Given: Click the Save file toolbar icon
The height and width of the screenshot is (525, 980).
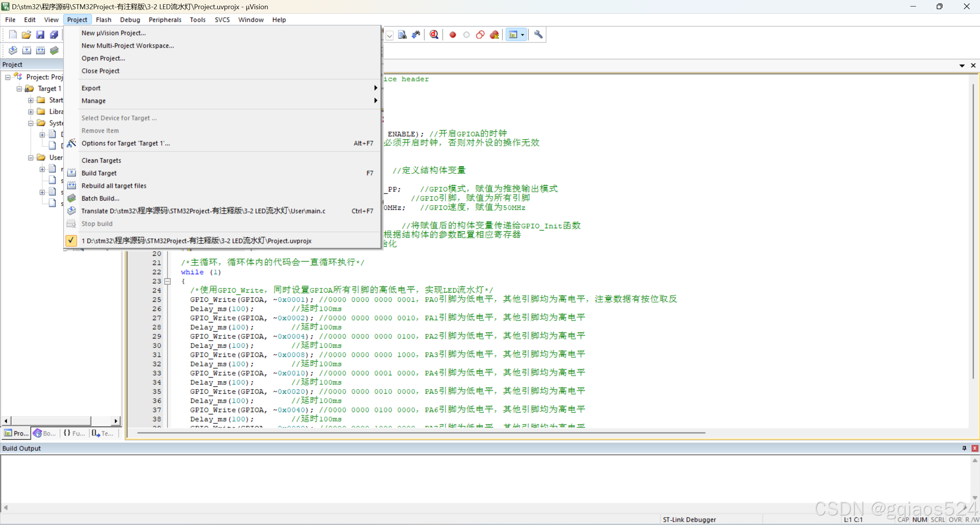Looking at the screenshot, I should tap(40, 35).
